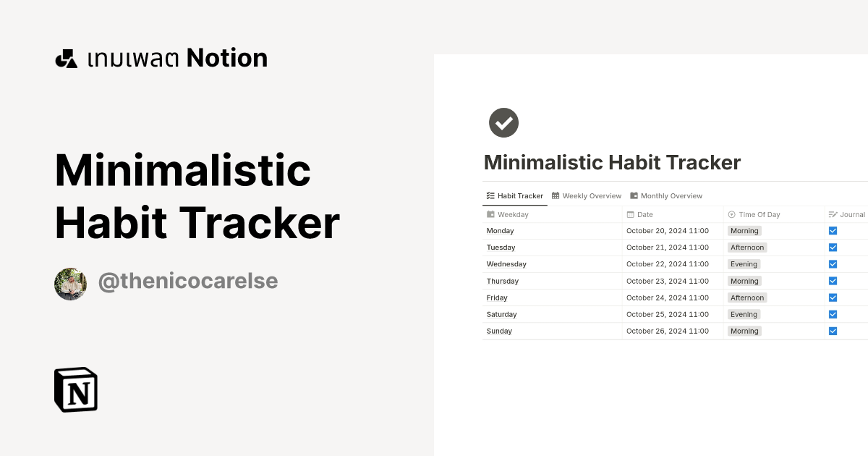Click the calendar icon beside Weekly Overview

[556, 195]
